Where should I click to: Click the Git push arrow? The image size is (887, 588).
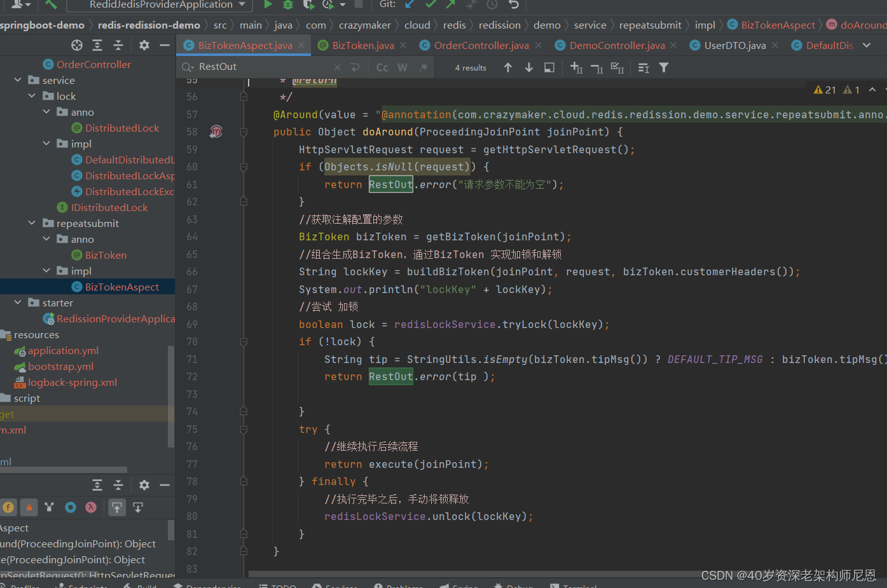pyautogui.click(x=451, y=4)
